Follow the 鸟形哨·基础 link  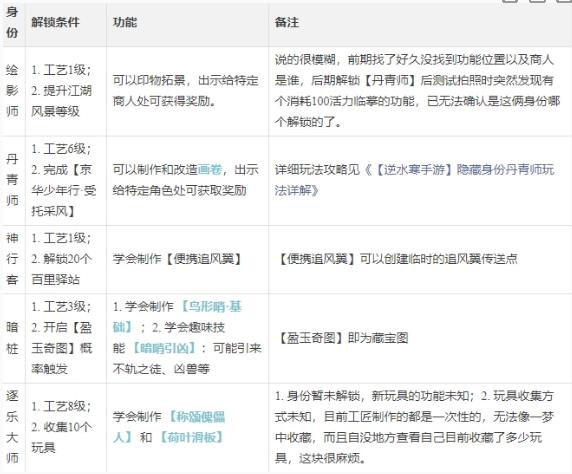177,316
